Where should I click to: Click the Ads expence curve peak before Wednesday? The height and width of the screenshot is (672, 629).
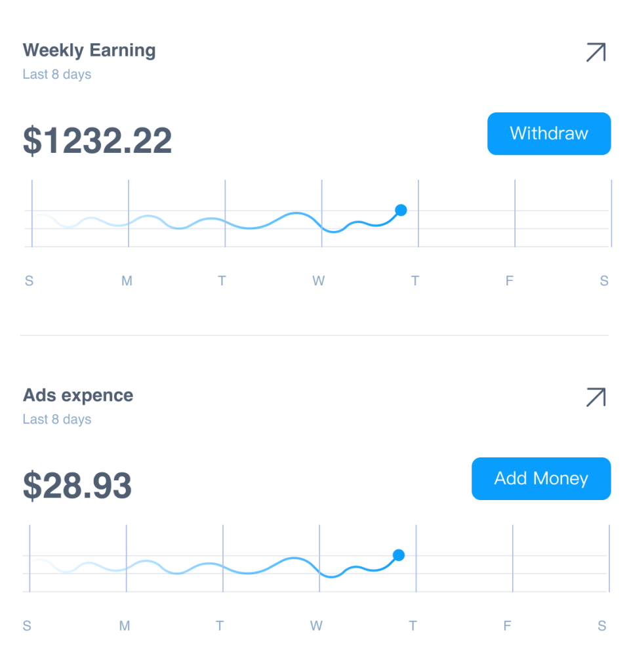[294, 558]
